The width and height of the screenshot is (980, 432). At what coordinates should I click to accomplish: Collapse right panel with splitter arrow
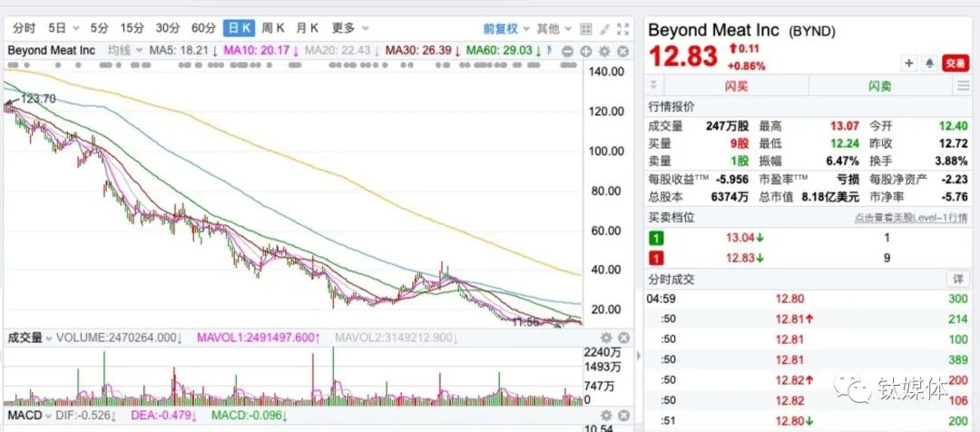click(639, 356)
